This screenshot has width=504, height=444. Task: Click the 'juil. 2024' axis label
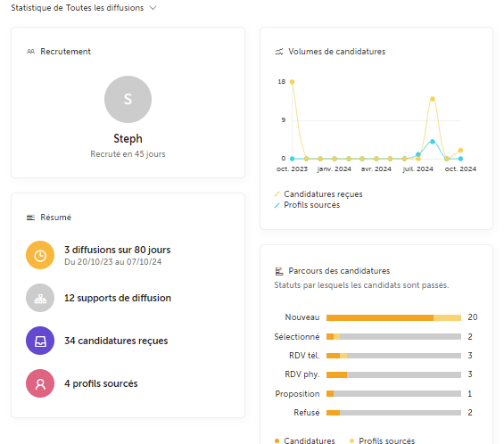coord(418,169)
